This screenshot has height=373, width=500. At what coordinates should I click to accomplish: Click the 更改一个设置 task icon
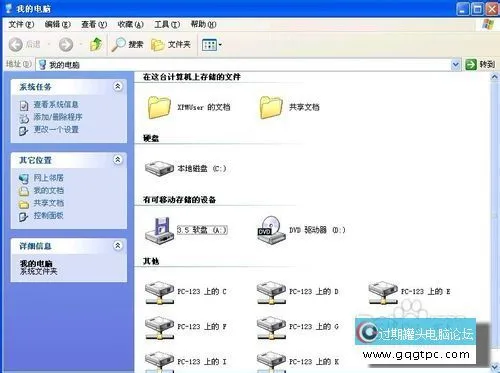click(23, 131)
